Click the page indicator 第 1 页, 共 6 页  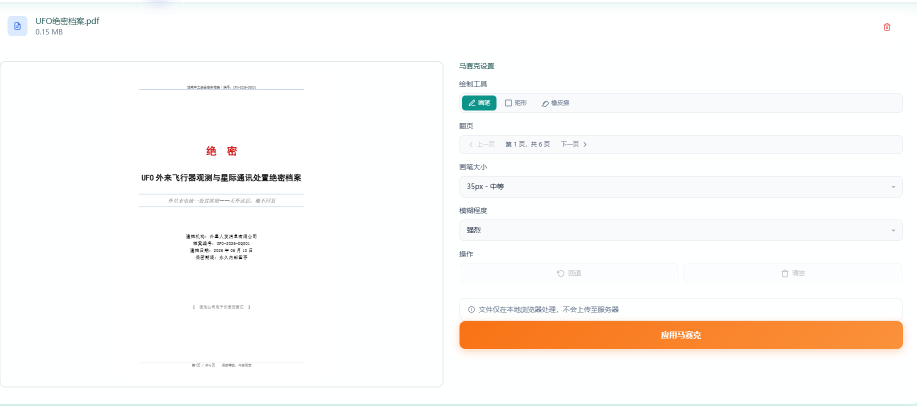click(x=528, y=144)
